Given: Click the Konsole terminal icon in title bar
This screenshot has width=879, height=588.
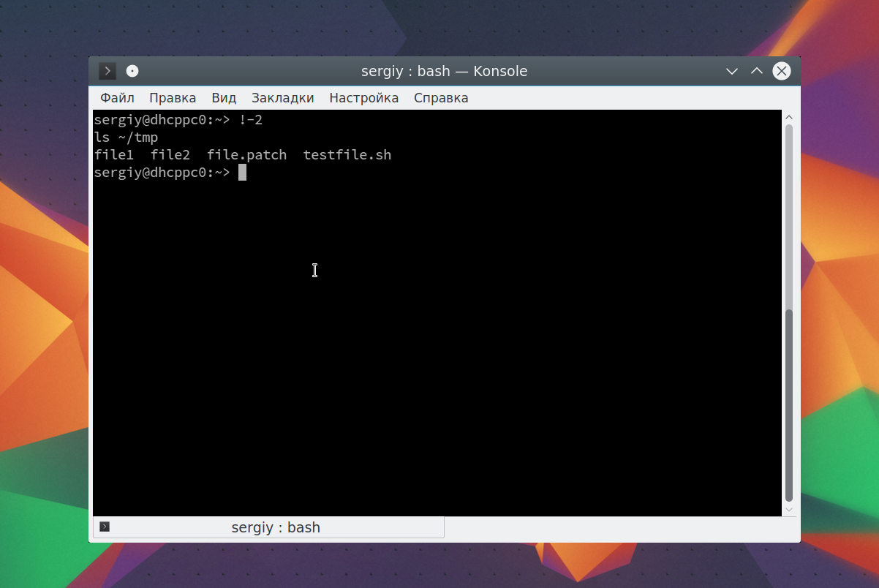Looking at the screenshot, I should (107, 71).
